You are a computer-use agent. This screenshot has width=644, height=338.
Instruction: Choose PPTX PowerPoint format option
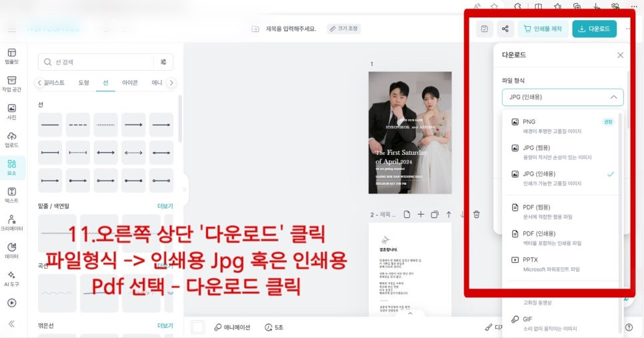(561, 264)
